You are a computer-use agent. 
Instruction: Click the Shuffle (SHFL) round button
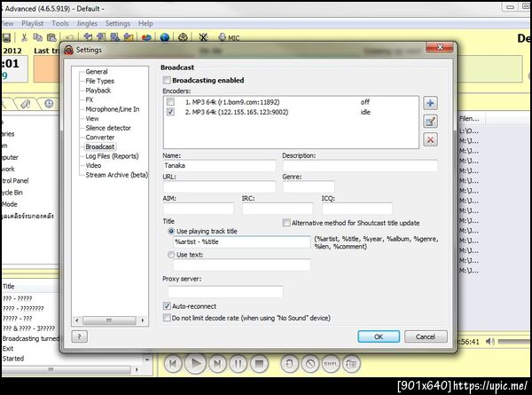point(331,364)
